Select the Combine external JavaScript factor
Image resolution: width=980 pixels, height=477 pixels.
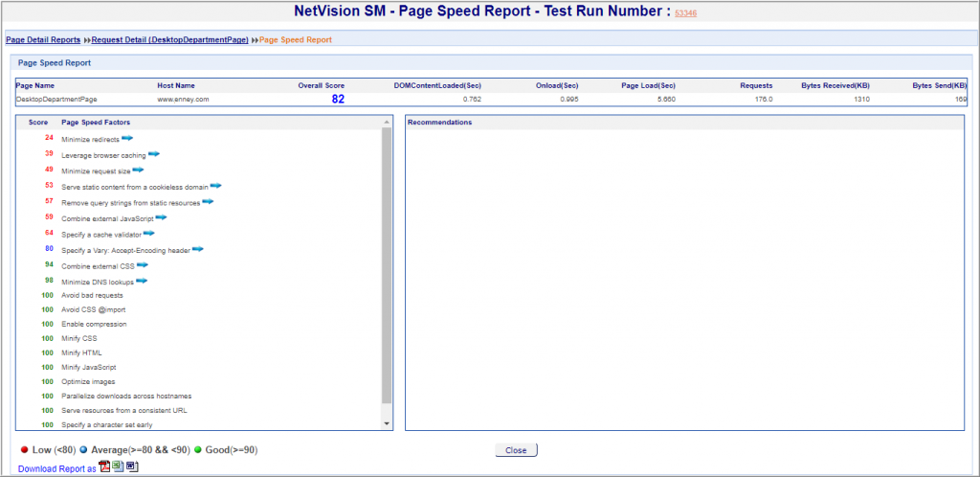click(107, 218)
